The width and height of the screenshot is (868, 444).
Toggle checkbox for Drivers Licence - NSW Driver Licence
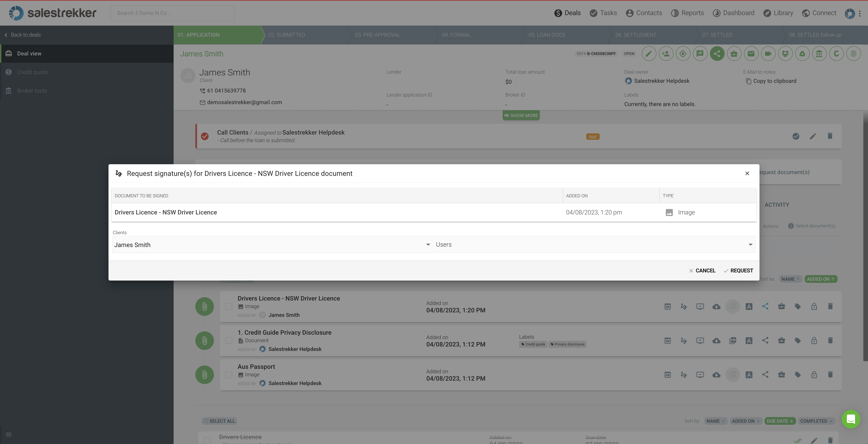229,307
